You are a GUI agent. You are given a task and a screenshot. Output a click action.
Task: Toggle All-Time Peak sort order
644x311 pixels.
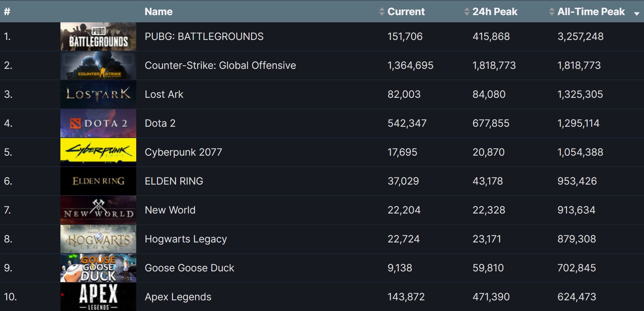pos(591,12)
